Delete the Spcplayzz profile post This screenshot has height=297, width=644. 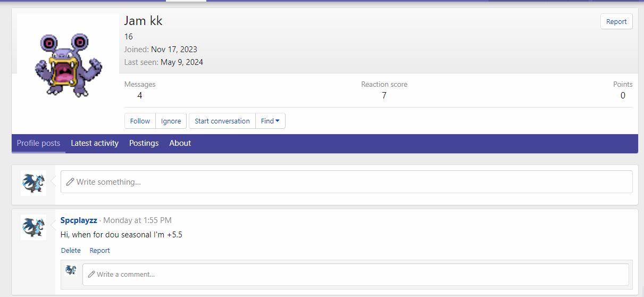[71, 250]
